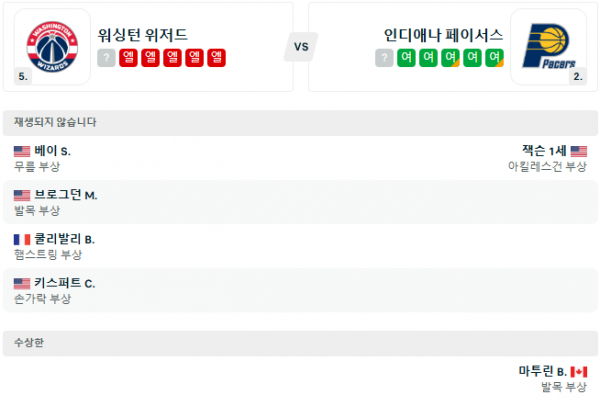
Task: Click the gray question mark badge beside 인디애나 페이서스
Action: tap(384, 59)
